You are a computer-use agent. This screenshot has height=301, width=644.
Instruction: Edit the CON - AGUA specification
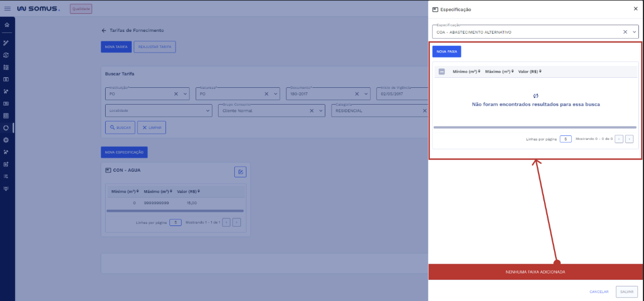240,172
